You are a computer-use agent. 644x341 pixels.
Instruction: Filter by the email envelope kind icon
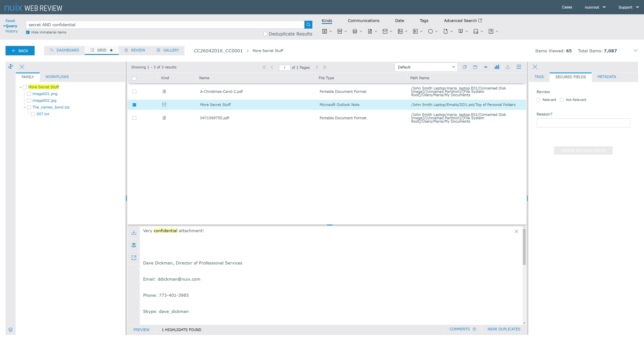point(385,31)
